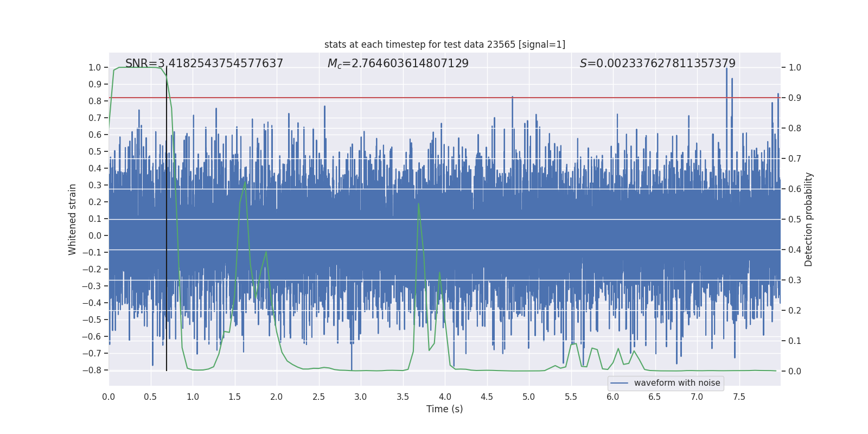Select the 2.0 tick on the Time axis
Screen dimensions: 868x434
(277, 397)
